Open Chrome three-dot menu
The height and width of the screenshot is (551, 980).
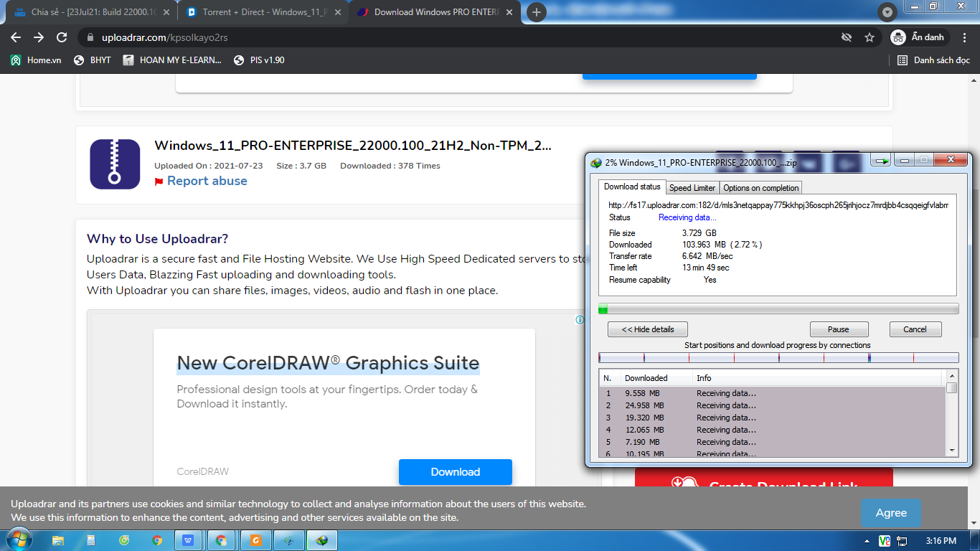click(966, 37)
